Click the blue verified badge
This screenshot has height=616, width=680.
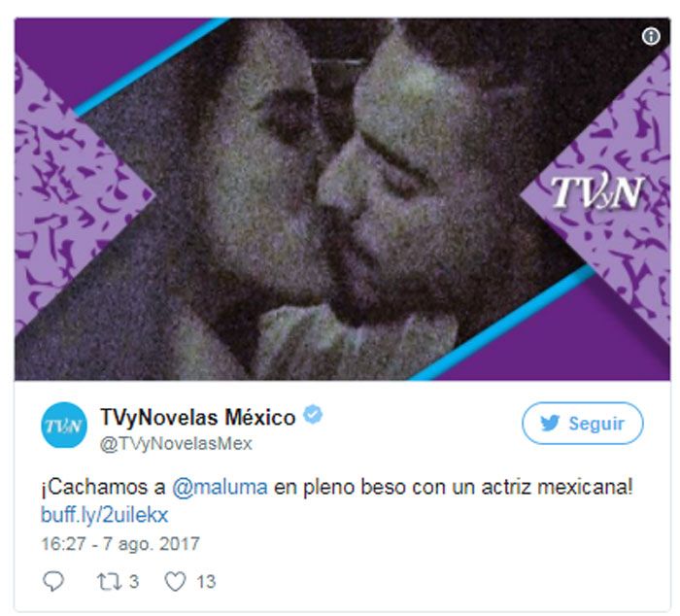coord(313,415)
